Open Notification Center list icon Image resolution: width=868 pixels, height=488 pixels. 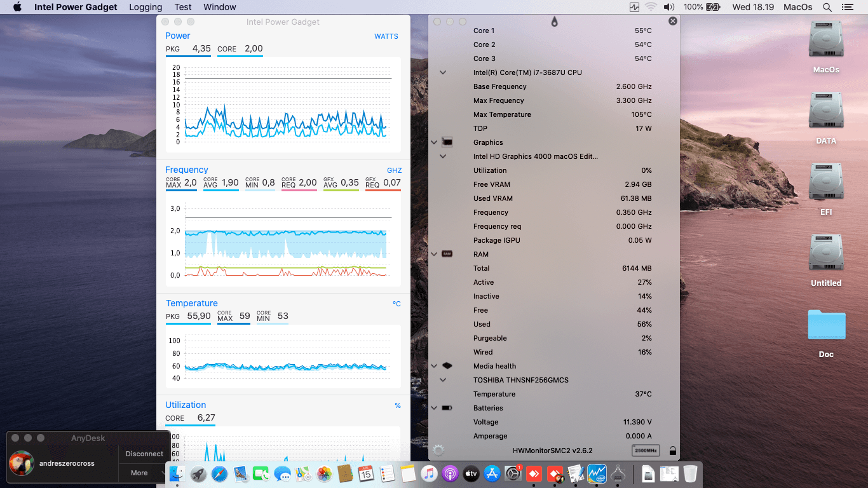click(x=847, y=7)
